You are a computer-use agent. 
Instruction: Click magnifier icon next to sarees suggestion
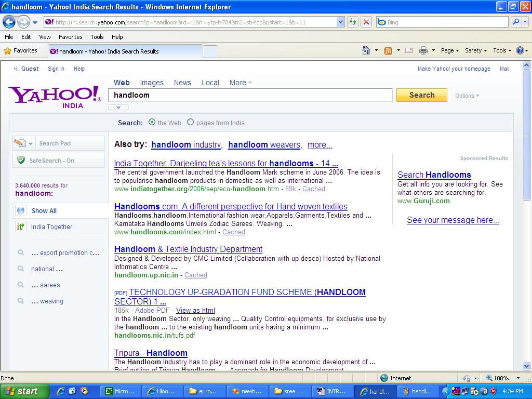[21, 285]
